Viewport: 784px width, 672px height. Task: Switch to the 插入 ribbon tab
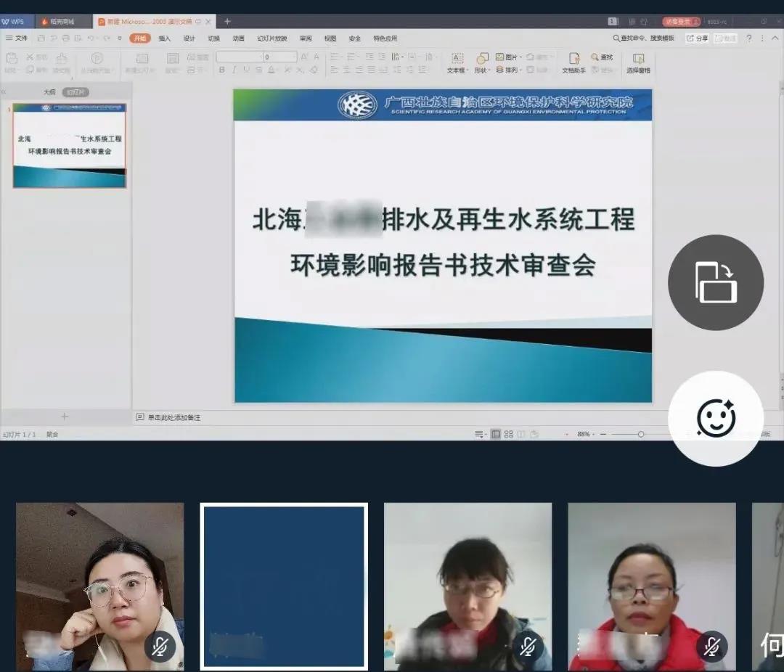click(163, 38)
